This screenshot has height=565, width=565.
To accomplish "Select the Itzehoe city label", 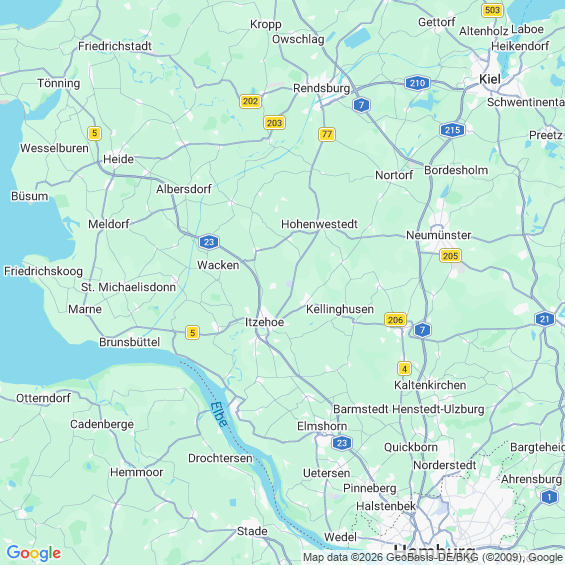I will 264,322.
